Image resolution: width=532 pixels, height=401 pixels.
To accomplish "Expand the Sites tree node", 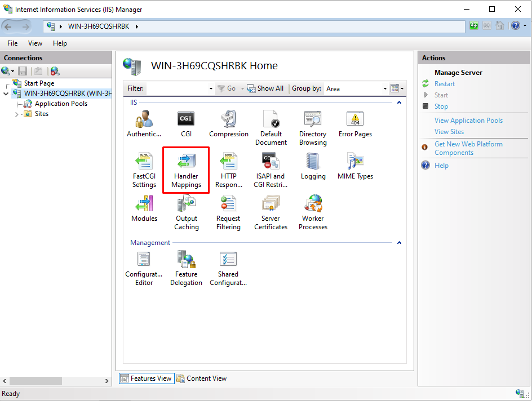I will 16,114.
